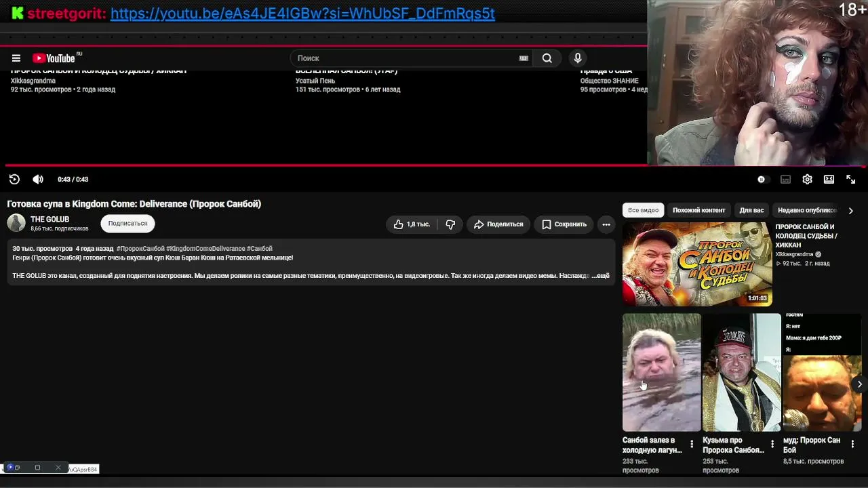868x488 pixels.
Task: Share the video via Поделиться
Action: pos(498,224)
